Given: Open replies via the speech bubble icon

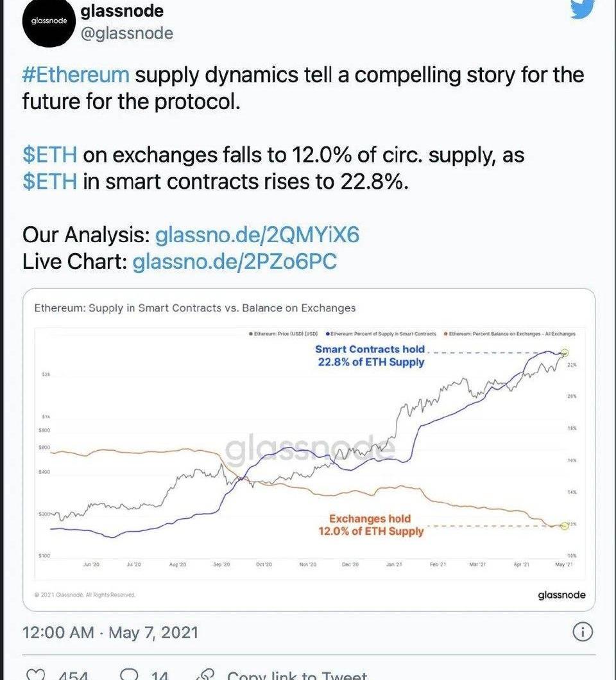Looking at the screenshot, I should coord(130,674).
